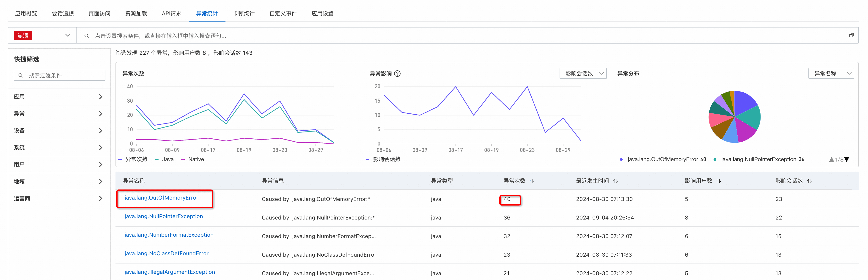Sort table by 异常次数 column icon
Viewport: 868px width, 280px height.
tap(532, 181)
